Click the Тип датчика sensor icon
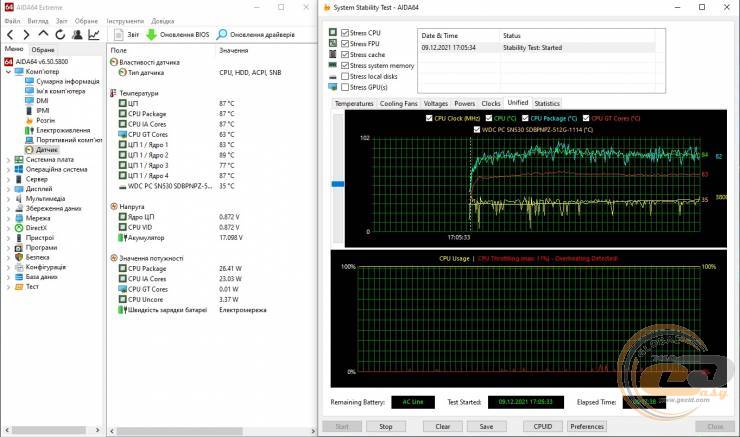The height and width of the screenshot is (437, 740). tap(123, 72)
